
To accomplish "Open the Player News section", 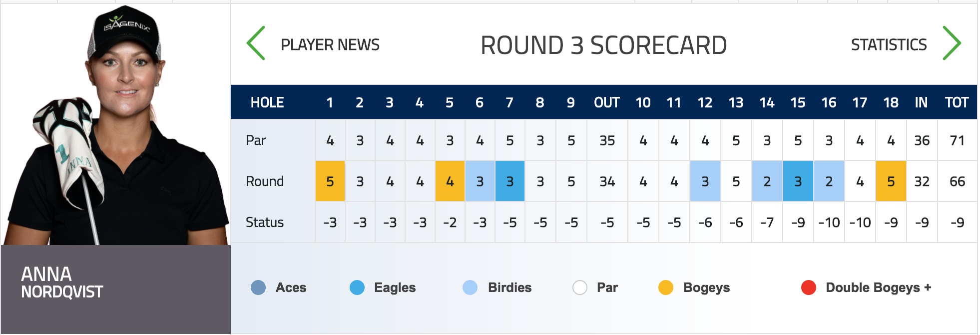I will [x=330, y=45].
